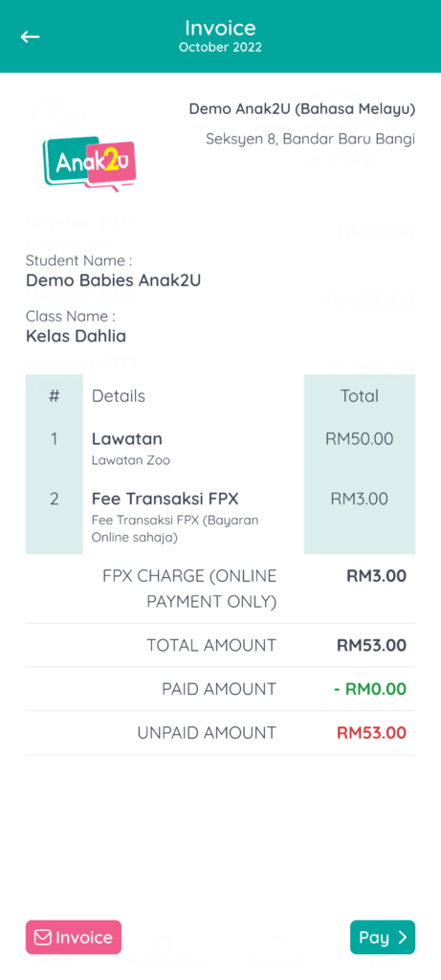Screen dimensions: 441x980
Task: Tap student name Demo Babies Anak2U
Action: click(113, 280)
